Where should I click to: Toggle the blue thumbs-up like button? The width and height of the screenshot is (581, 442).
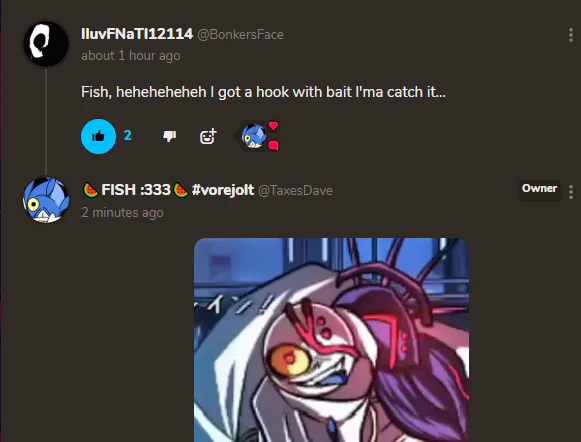coord(98,136)
